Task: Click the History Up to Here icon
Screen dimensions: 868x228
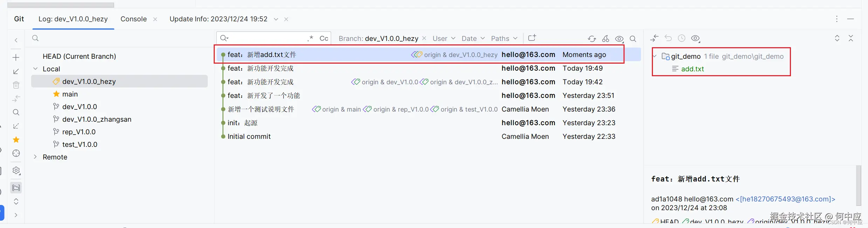Action: (682, 38)
